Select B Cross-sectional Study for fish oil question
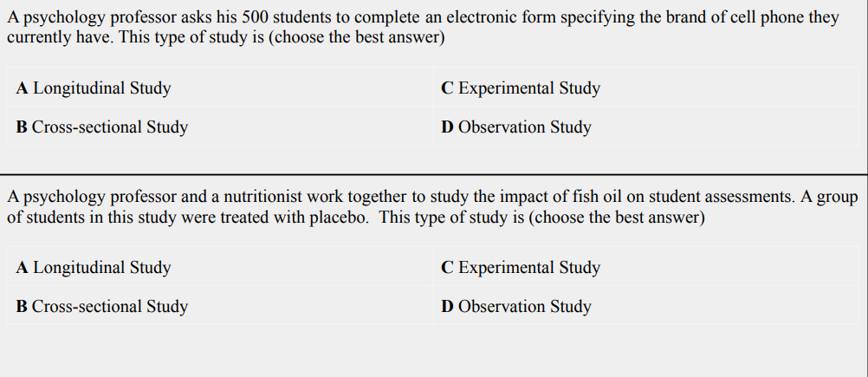 102,306
